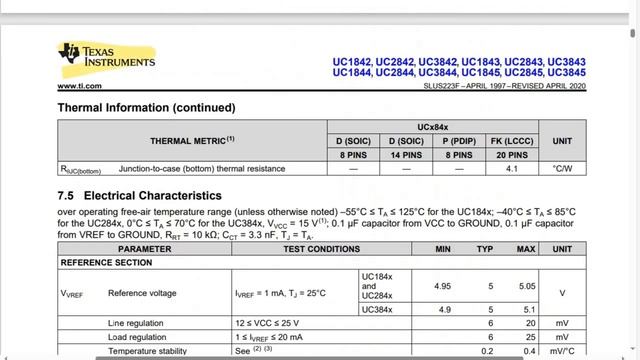This screenshot has height=360, width=640.
Task: Click the 5.1 maximum value
Action: pyautogui.click(x=529, y=310)
